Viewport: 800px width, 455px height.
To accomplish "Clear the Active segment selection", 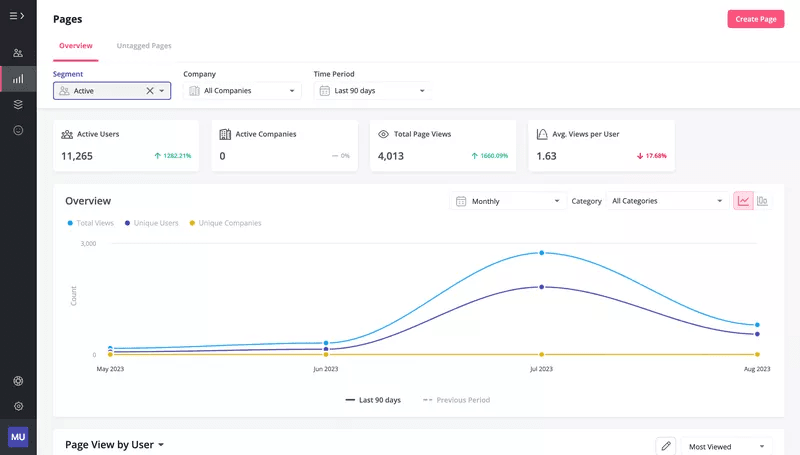I will (150, 91).
